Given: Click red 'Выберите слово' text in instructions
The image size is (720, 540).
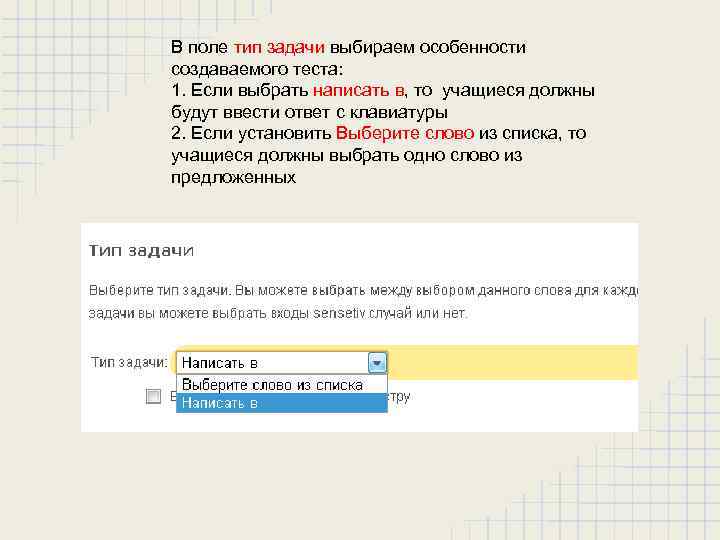Looking at the screenshot, I should [405, 133].
